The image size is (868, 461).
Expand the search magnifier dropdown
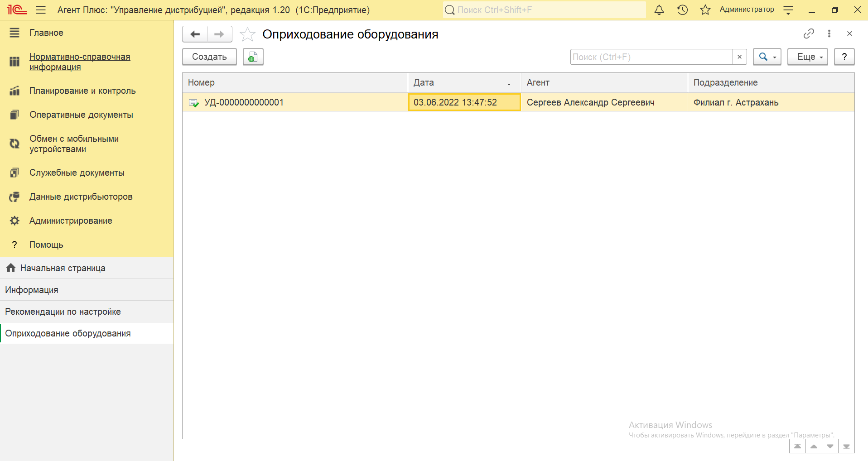[x=767, y=57]
